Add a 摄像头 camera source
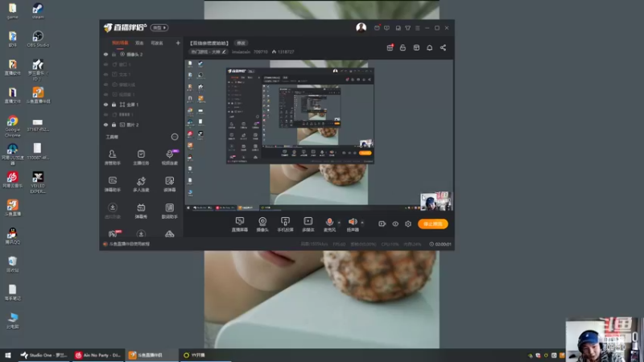The width and height of the screenshot is (644, 362). point(262,224)
